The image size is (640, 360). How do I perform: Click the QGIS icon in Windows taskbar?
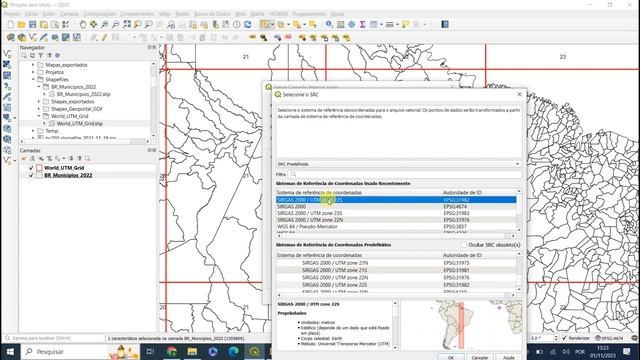point(254,351)
